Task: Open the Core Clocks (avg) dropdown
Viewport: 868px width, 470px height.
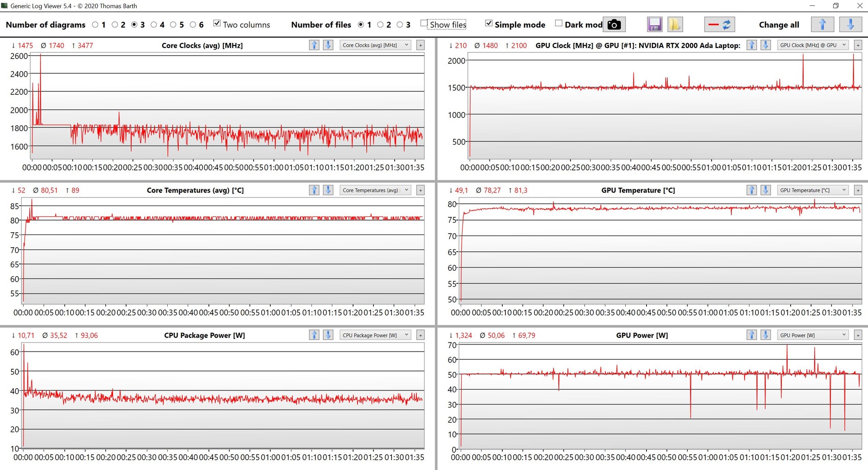Action: (x=375, y=45)
